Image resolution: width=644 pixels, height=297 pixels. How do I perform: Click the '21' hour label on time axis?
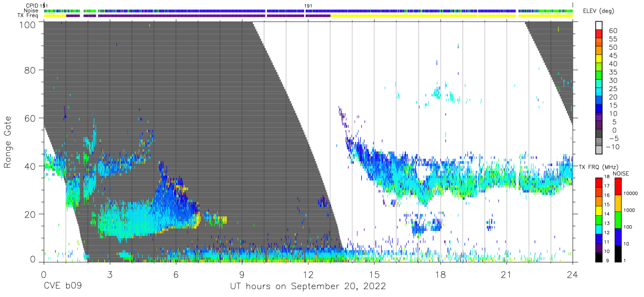pos(507,274)
